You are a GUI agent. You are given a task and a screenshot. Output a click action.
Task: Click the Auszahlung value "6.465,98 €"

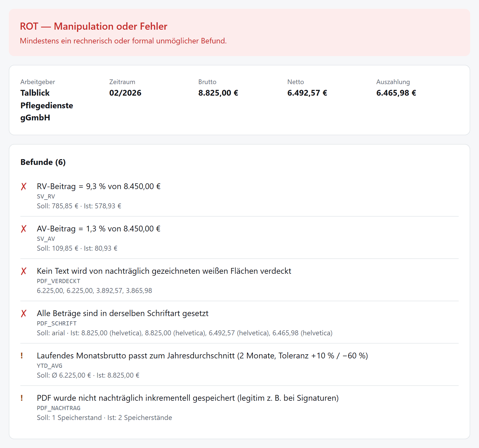[x=396, y=93]
